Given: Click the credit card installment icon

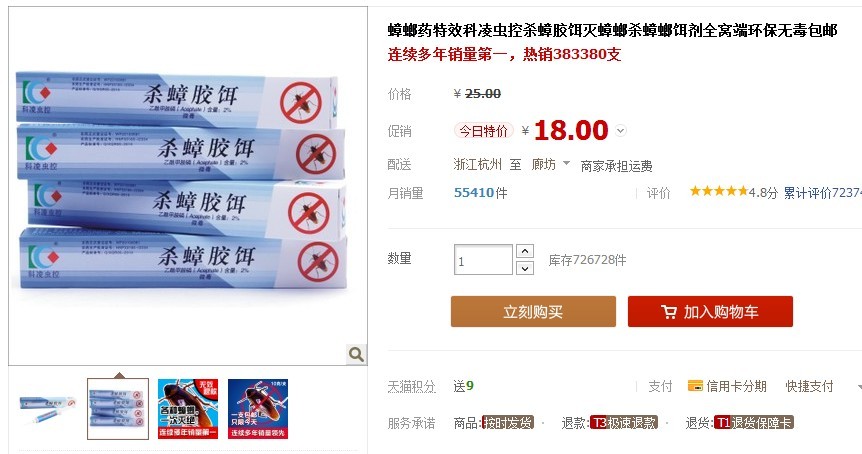Looking at the screenshot, I should tap(695, 386).
